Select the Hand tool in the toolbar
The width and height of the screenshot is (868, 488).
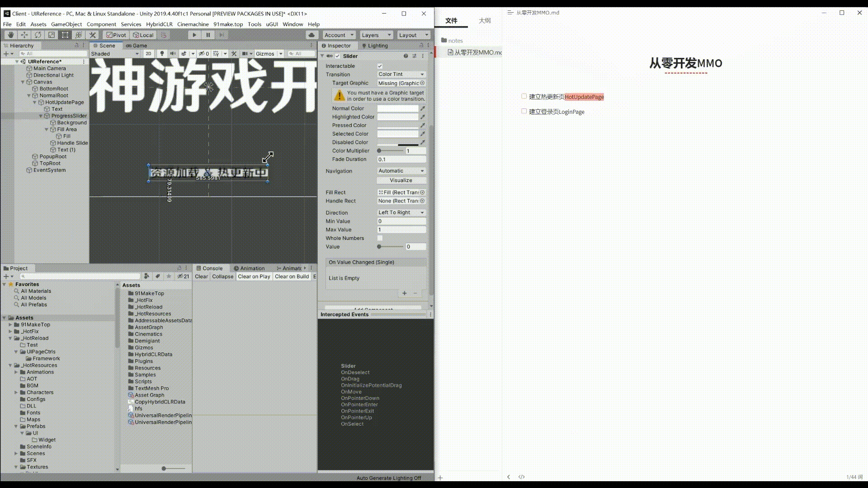point(10,35)
